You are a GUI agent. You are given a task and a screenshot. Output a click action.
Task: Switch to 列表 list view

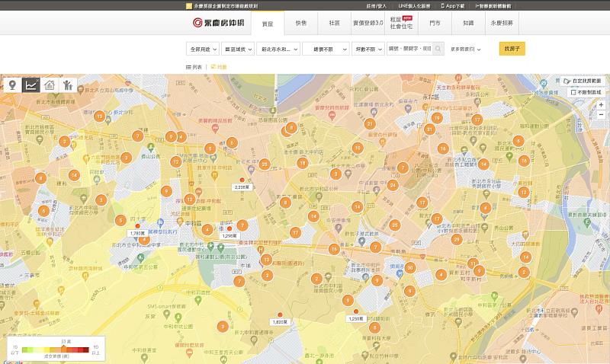(194, 67)
